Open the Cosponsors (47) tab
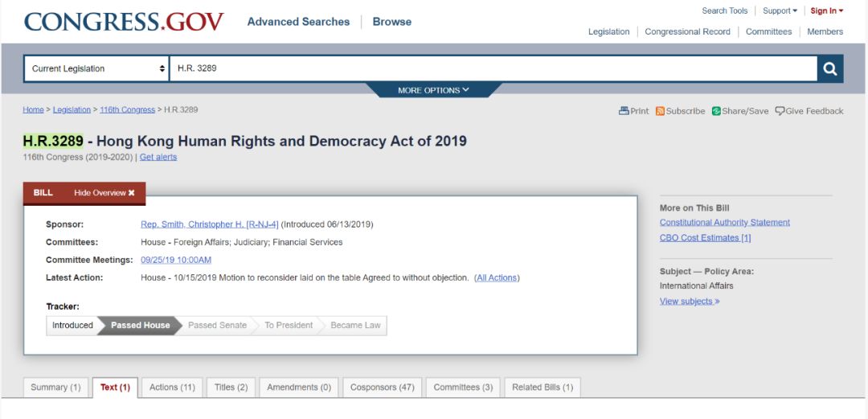Image resolution: width=868 pixels, height=419 pixels. pyautogui.click(x=382, y=388)
